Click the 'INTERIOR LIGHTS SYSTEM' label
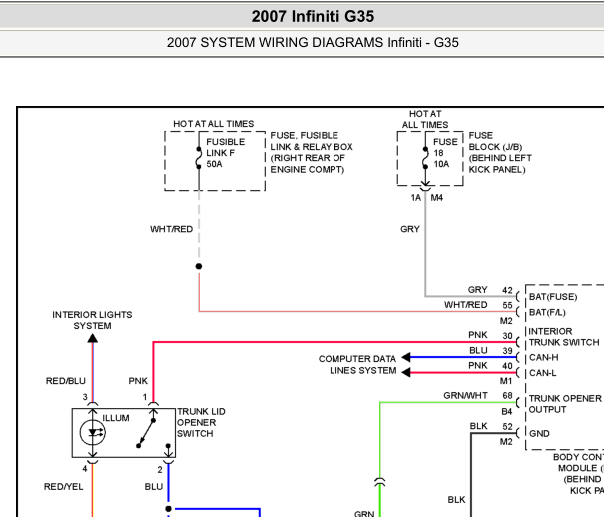Image resolution: width=604 pixels, height=517 pixels. click(92, 320)
